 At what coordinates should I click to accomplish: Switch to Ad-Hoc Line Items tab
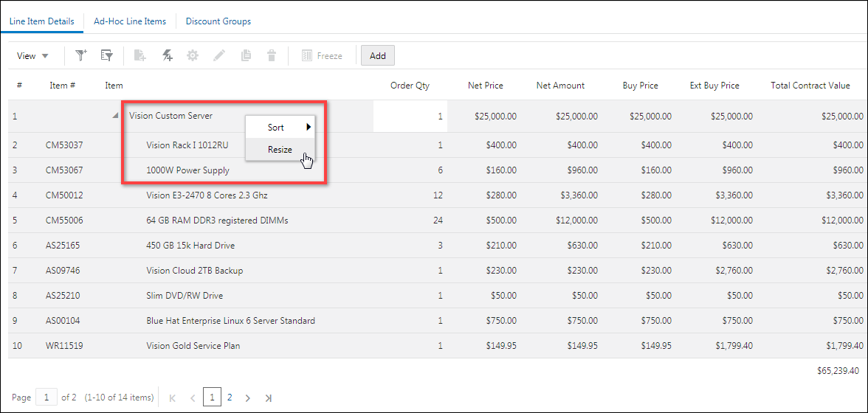[130, 21]
